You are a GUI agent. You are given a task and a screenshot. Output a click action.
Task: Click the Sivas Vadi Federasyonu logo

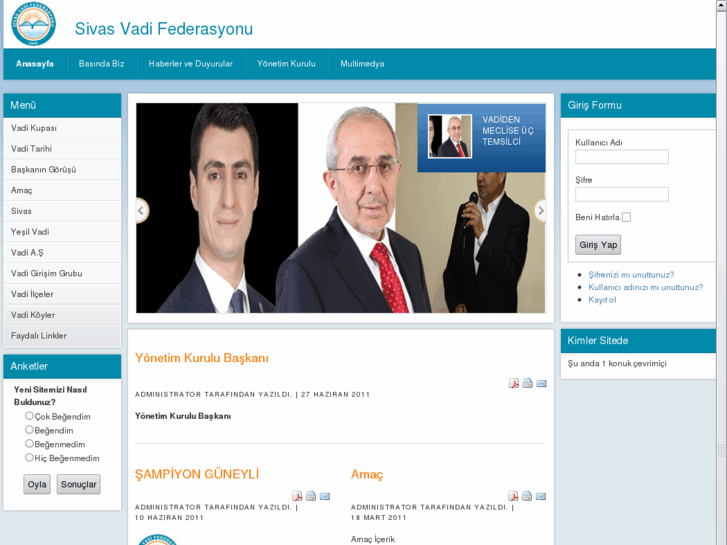click(x=33, y=24)
